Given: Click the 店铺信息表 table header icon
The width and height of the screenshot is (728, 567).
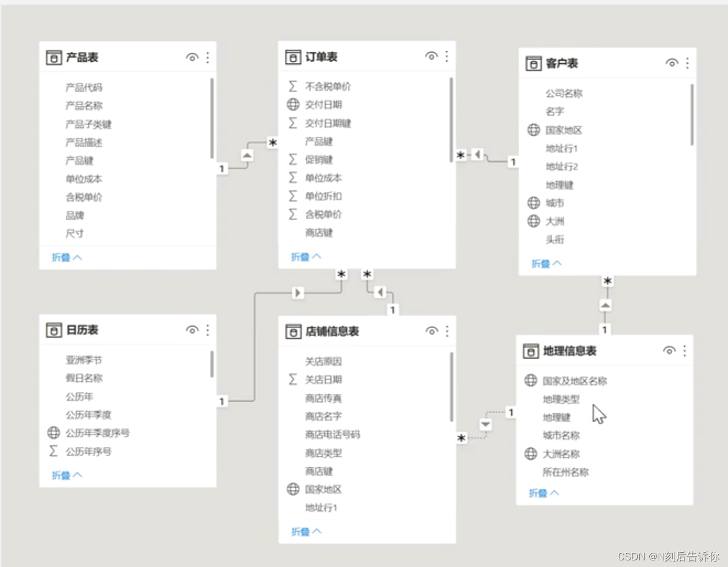Looking at the screenshot, I should click(x=293, y=331).
